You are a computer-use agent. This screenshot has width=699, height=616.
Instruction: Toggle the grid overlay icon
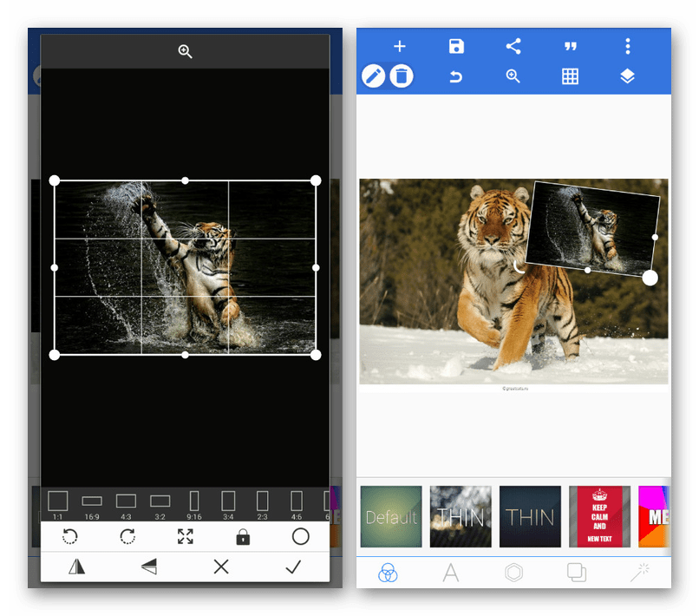[570, 77]
